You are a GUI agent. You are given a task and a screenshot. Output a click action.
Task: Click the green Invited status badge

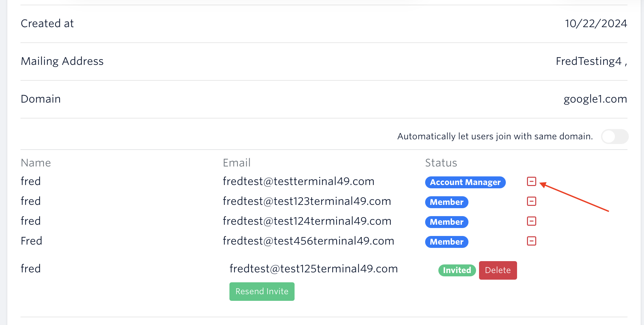[457, 270]
